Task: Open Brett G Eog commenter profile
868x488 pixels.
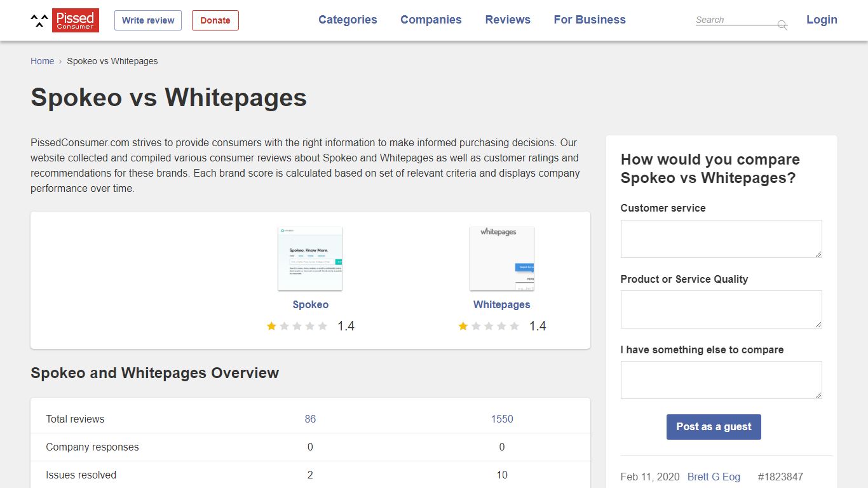Action: [x=714, y=477]
